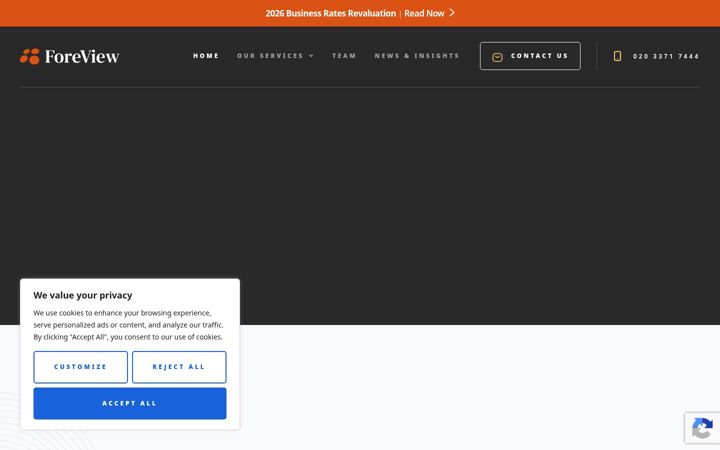Image resolution: width=720 pixels, height=450 pixels.
Task: Click the Read Now link
Action: tap(424, 13)
